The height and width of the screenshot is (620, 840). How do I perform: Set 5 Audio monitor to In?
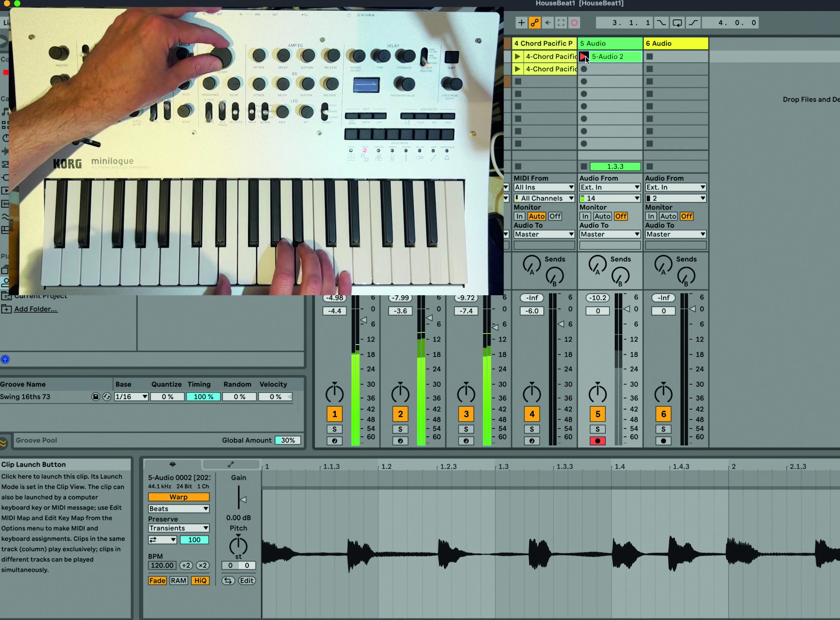pyautogui.click(x=585, y=216)
